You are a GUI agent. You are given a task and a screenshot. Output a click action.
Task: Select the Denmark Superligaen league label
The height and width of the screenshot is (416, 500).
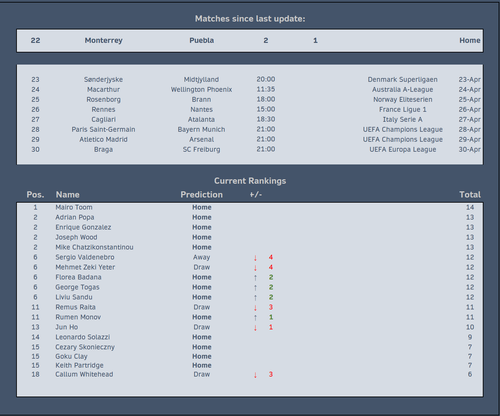(x=403, y=79)
